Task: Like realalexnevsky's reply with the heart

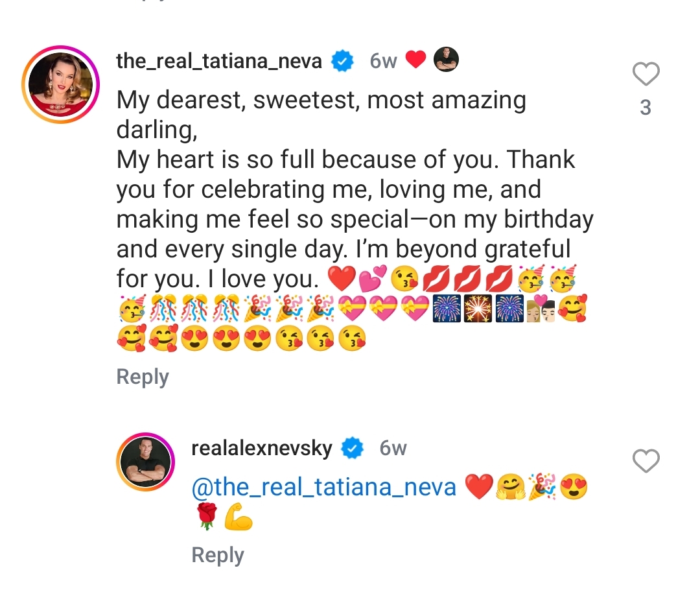Action: (x=646, y=461)
